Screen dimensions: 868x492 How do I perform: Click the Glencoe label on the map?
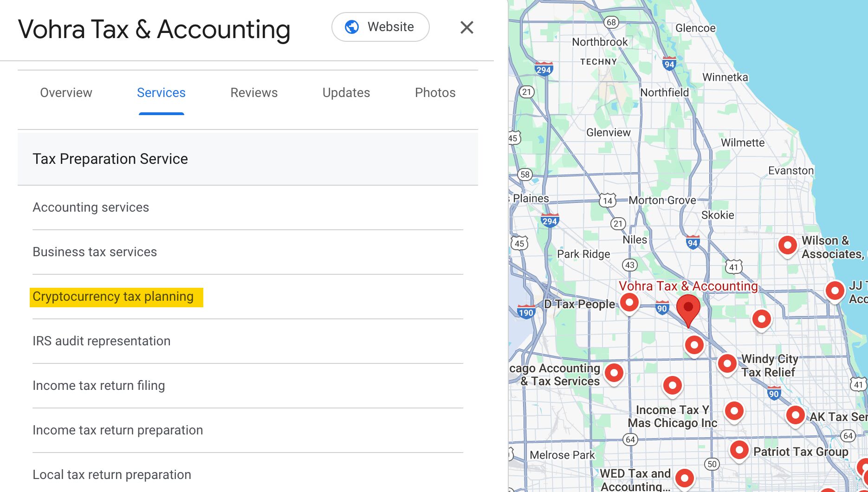pos(695,28)
